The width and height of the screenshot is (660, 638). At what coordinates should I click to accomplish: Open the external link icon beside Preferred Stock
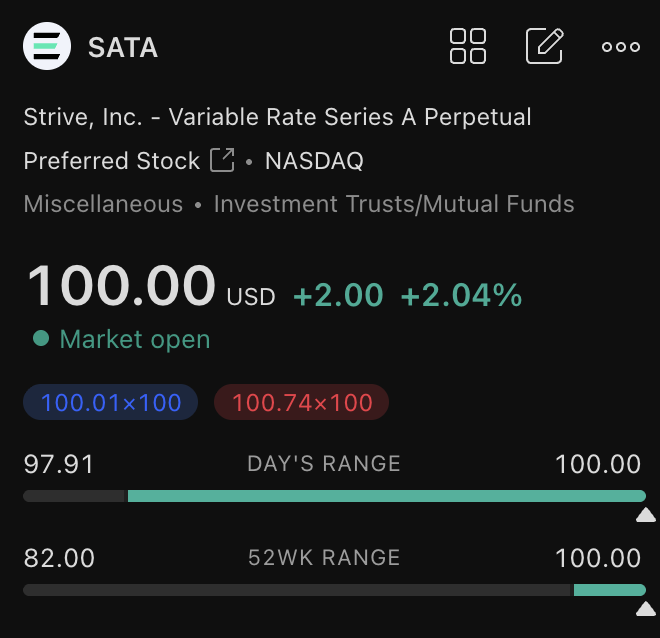tap(222, 160)
